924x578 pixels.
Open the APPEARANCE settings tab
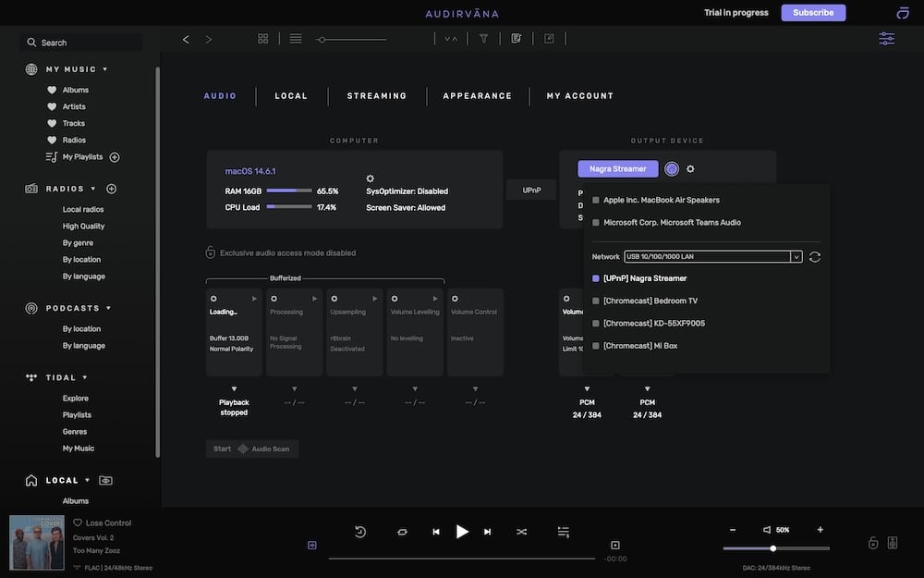tap(478, 95)
